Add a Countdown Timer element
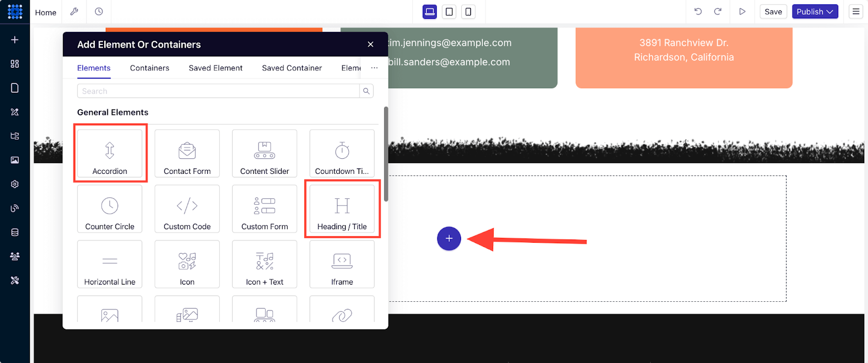The height and width of the screenshot is (363, 868). [x=342, y=153]
